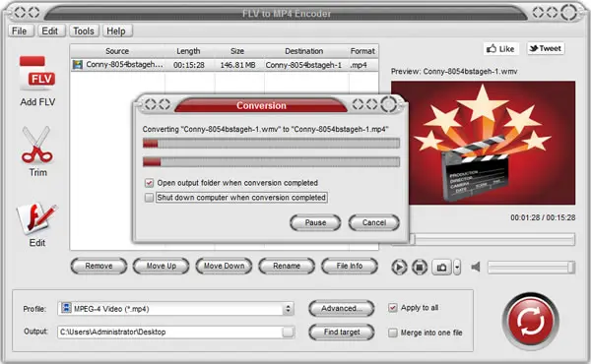Toggle the Apply to all checkbox
The height and width of the screenshot is (364, 591).
[x=393, y=308]
